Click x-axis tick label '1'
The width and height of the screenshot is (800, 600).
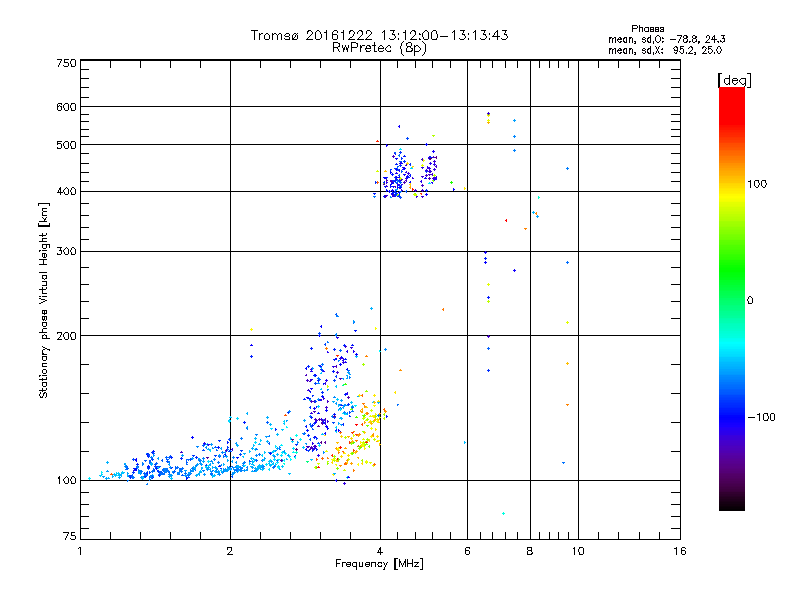(x=80, y=551)
